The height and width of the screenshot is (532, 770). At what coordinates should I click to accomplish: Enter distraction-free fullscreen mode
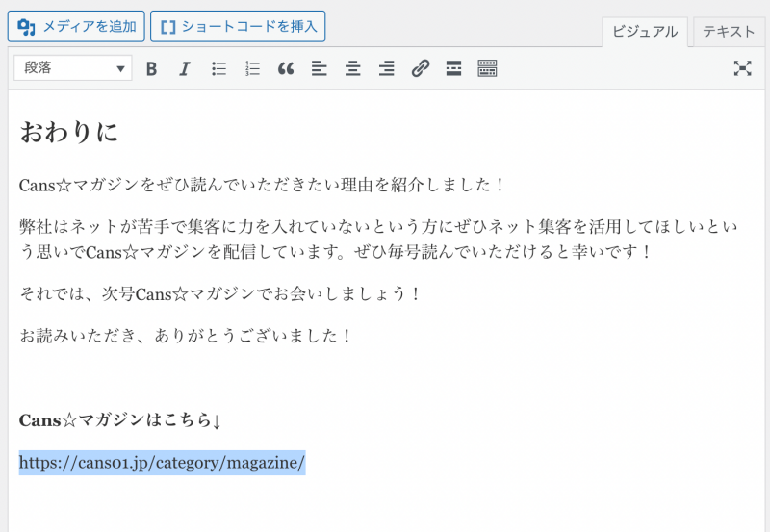point(742,68)
